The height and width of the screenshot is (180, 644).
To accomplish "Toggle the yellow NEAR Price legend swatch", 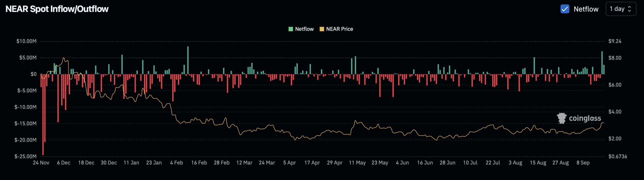I will pos(321,29).
